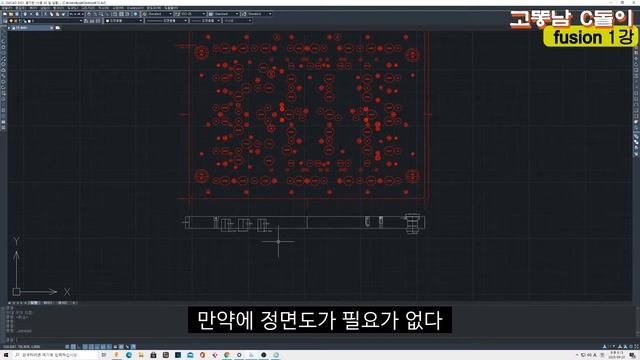Open the Express menu in menu bar
This screenshot has width=640, height=360.
(135, 8)
